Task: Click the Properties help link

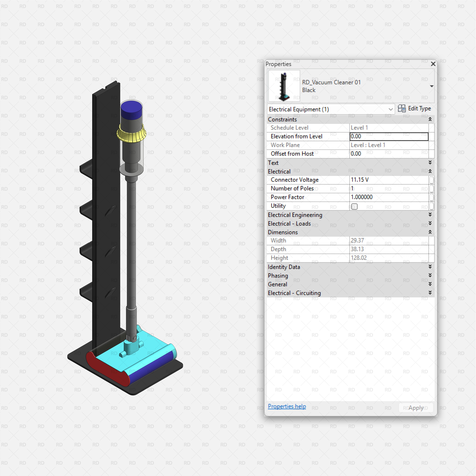Action: pos(287,406)
